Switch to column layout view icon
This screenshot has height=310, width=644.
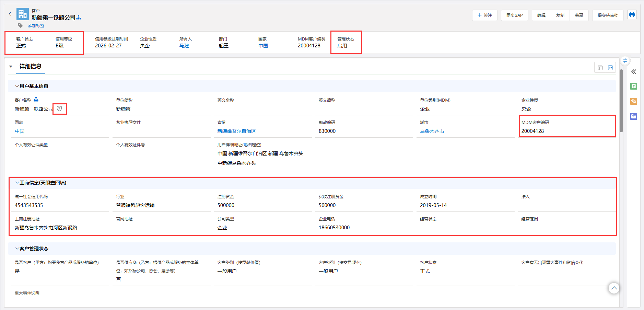click(600, 68)
